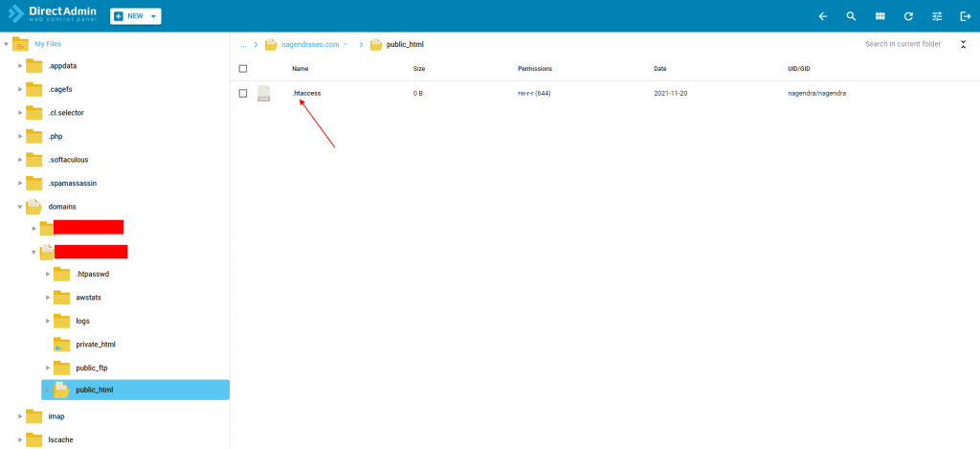
Task: Open dropdown arrow next to nagendraseo.com
Action: click(x=345, y=44)
